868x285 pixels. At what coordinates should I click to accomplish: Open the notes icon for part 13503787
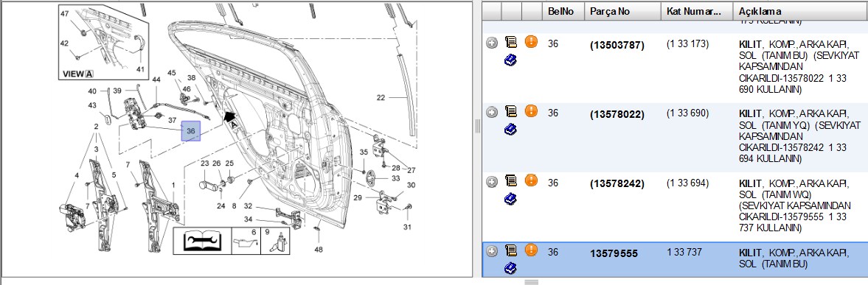point(511,42)
